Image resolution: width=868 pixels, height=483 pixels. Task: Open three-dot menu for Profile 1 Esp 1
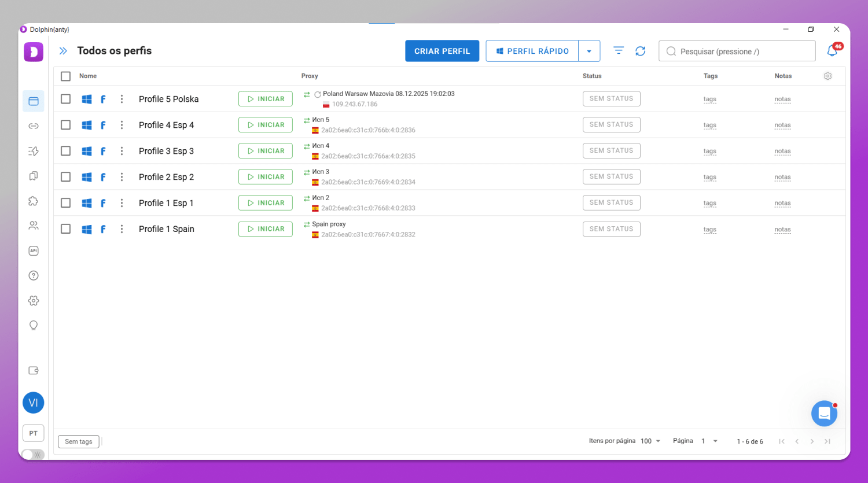pos(122,203)
